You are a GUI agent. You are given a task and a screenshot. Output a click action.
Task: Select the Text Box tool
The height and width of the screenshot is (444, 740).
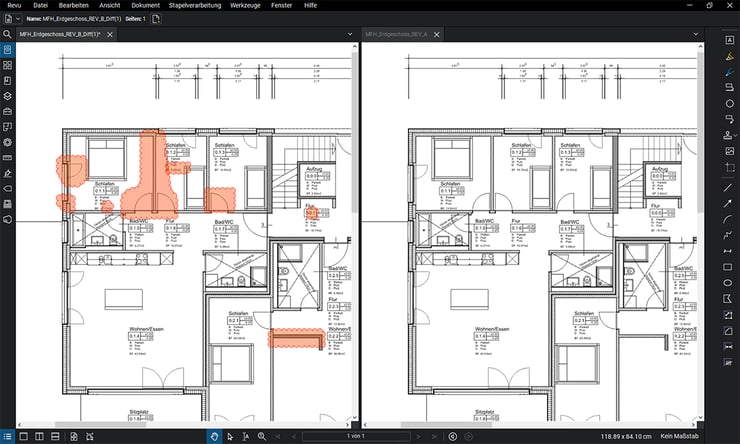pos(730,41)
